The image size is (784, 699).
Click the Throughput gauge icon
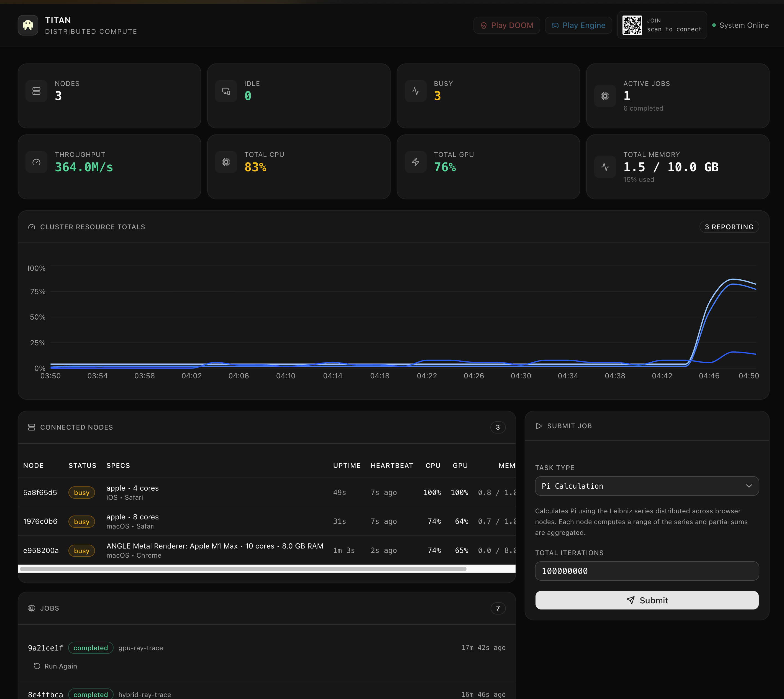click(37, 162)
